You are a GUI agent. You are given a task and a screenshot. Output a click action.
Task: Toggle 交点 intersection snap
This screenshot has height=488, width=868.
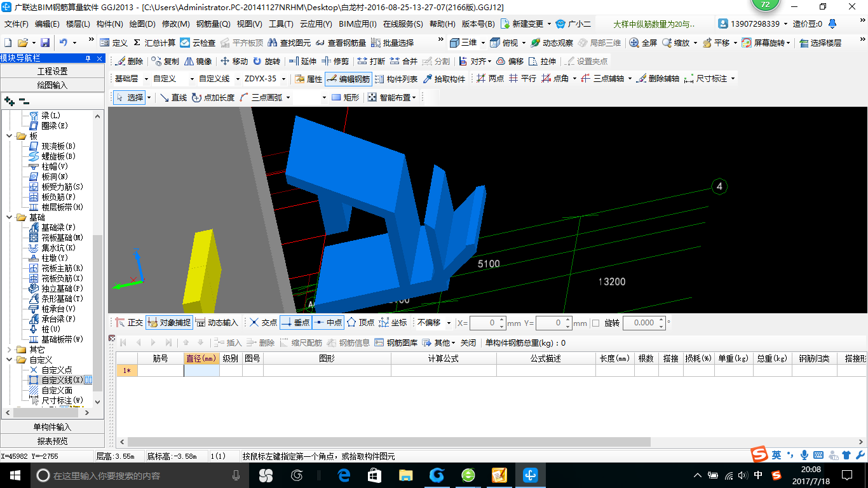(263, 323)
